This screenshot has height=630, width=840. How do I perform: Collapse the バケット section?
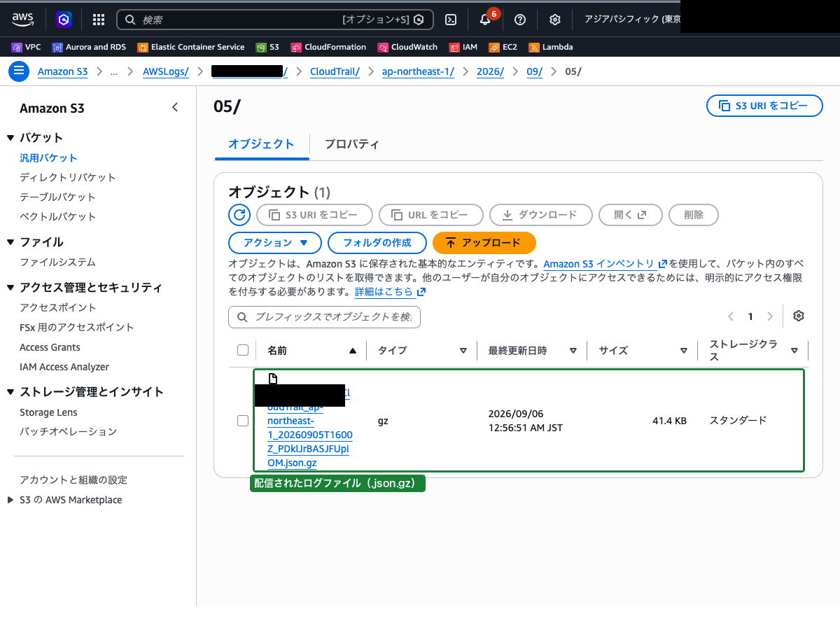click(10, 138)
